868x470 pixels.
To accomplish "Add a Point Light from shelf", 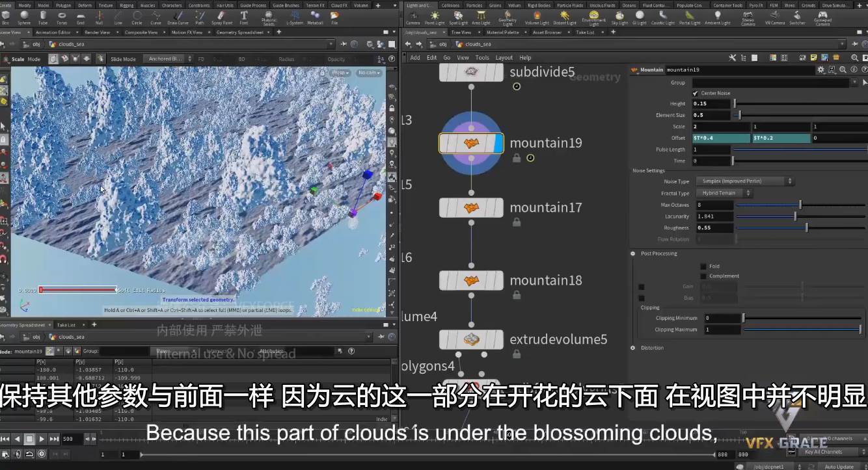I will (x=435, y=17).
